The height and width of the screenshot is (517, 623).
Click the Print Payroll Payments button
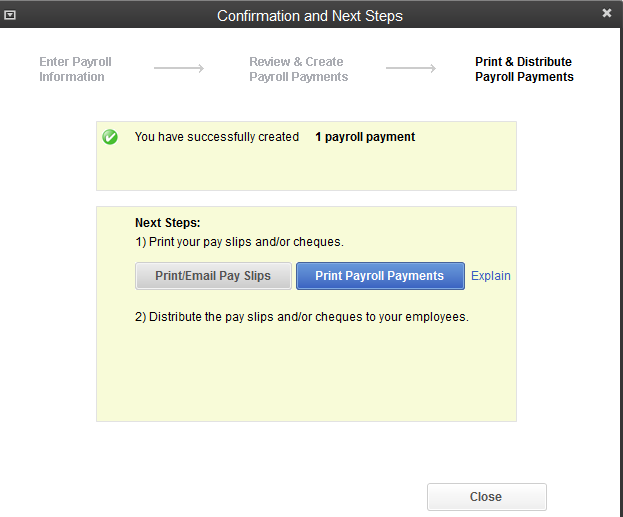click(x=380, y=276)
